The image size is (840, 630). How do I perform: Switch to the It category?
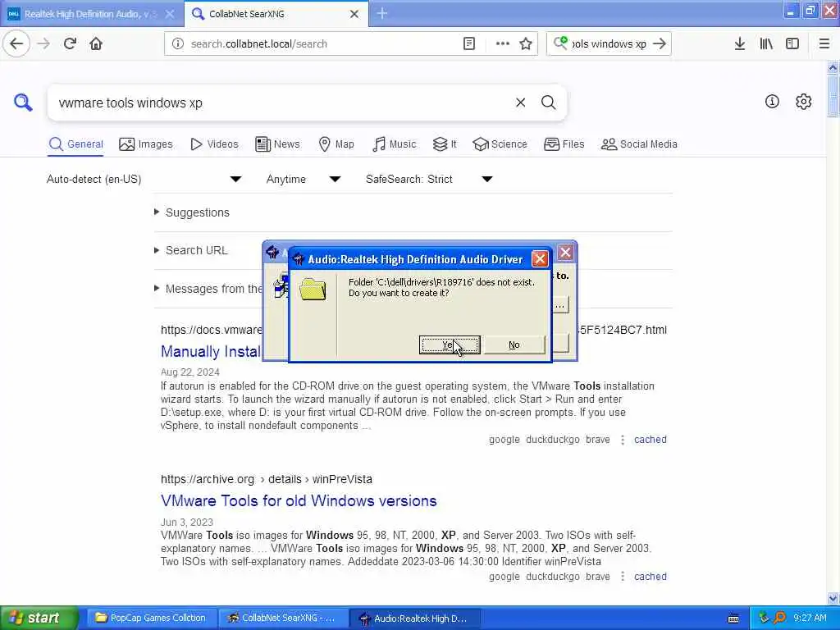coord(445,144)
